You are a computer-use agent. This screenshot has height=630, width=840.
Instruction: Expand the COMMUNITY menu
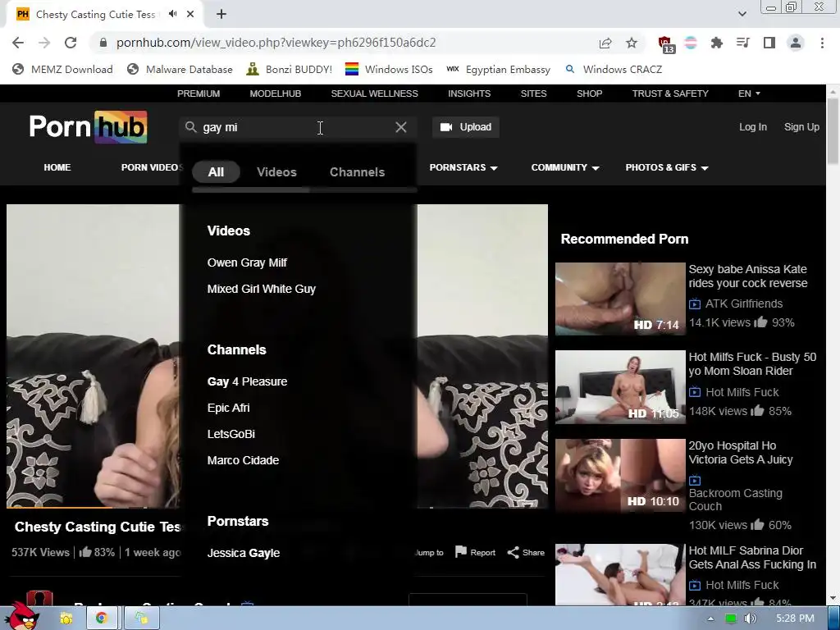point(565,167)
